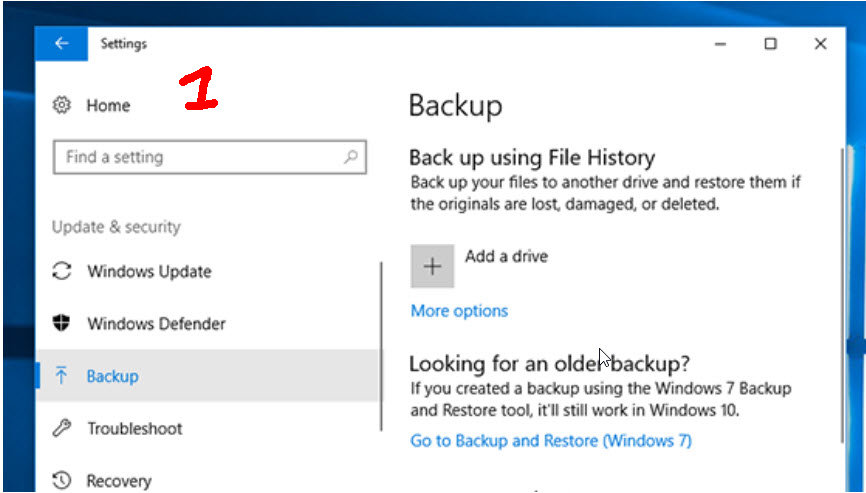
Task: Open the Windows Defender sidebar item
Action: pos(156,324)
